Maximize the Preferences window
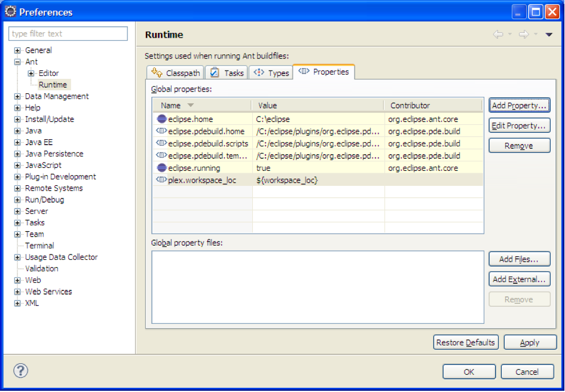The image size is (565, 392). 536,12
